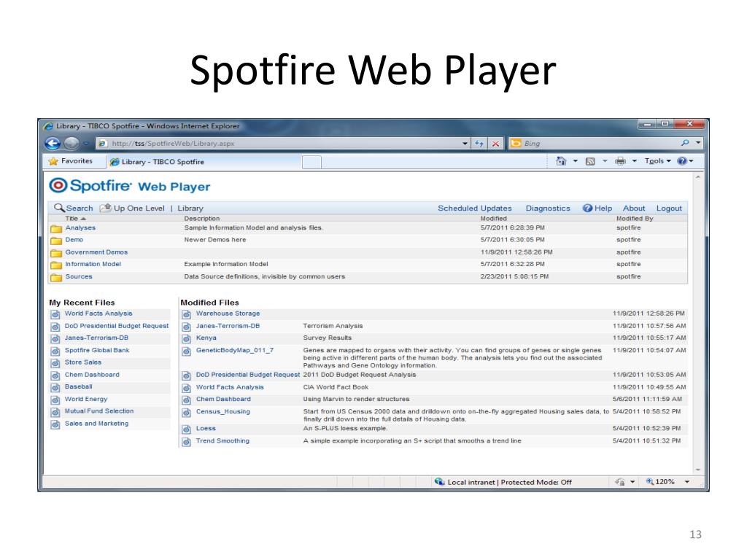Click the RSS feeds icon
Screen dimensions: 747x560
click(590, 161)
